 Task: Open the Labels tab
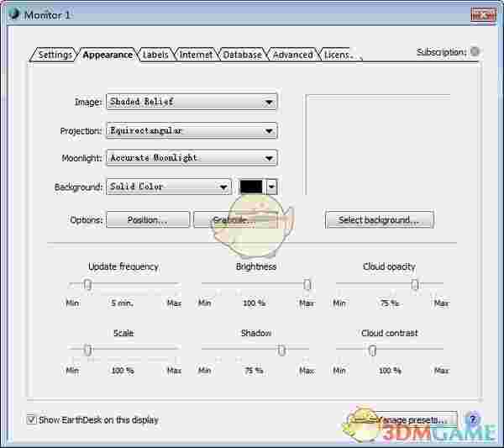point(155,55)
